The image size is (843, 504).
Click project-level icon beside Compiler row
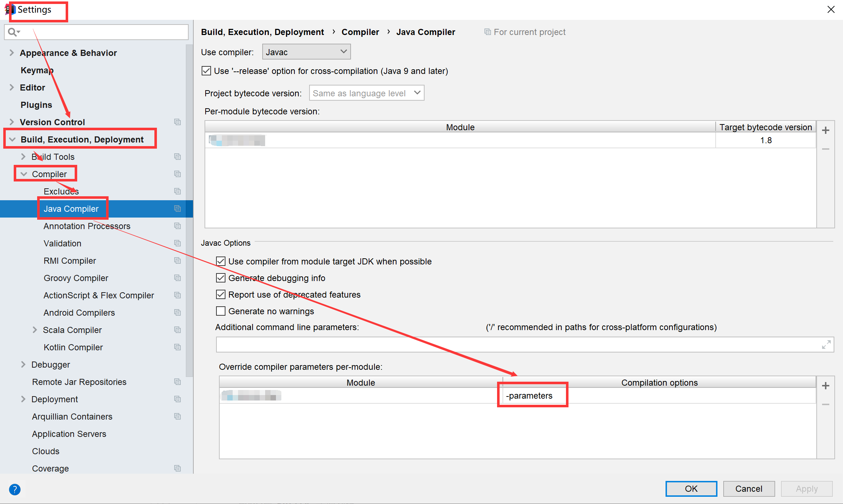177,174
